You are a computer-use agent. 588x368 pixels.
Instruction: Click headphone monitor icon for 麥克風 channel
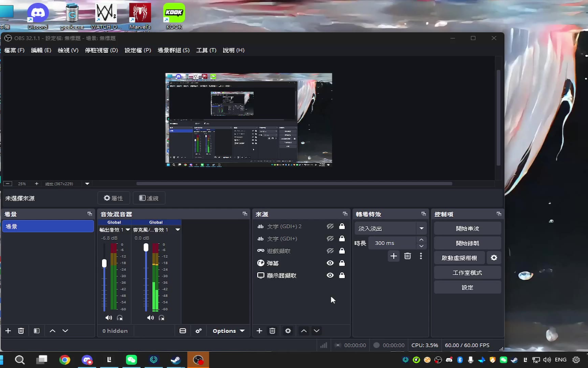[x=162, y=318]
